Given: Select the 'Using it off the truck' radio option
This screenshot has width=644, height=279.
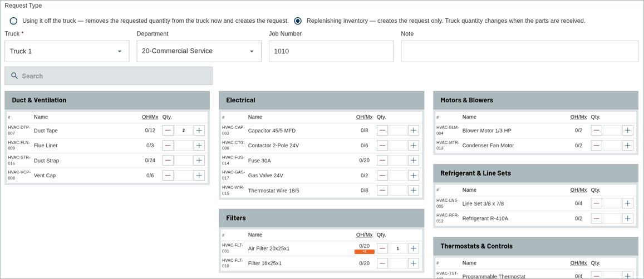Looking at the screenshot, I should [x=14, y=21].
